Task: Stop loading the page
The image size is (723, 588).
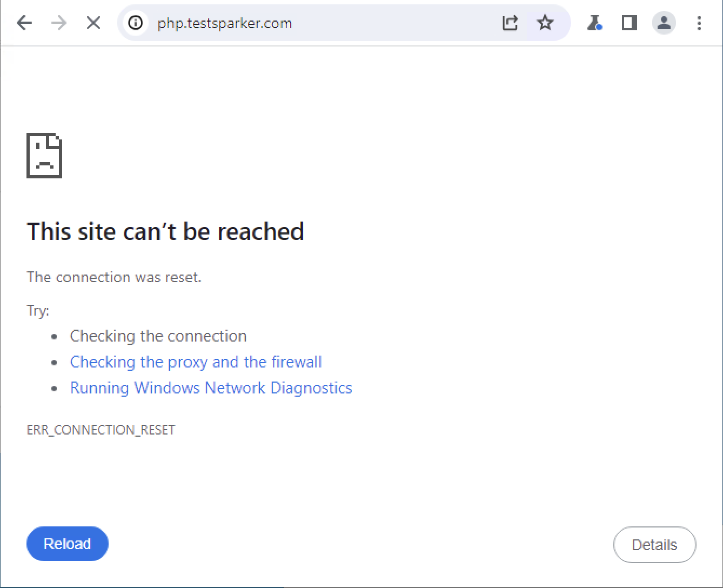Action: [93, 23]
